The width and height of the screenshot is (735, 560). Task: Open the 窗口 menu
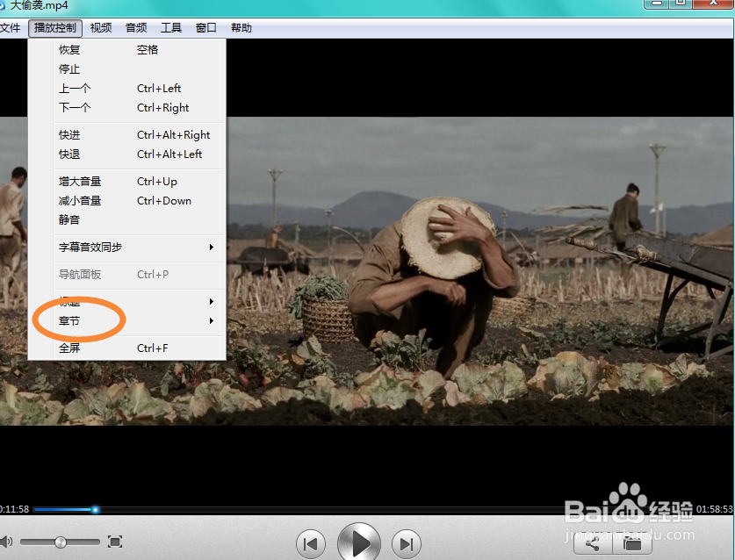(206, 28)
